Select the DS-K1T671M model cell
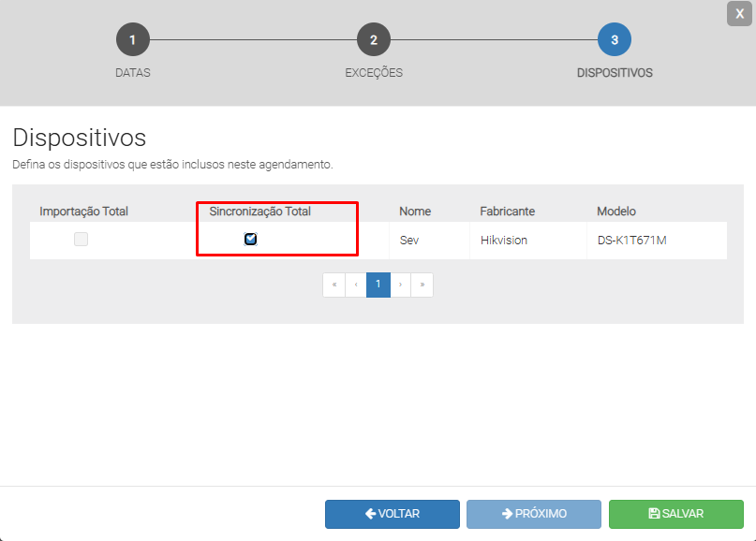Viewport: 756px width, 541px height. [631, 241]
